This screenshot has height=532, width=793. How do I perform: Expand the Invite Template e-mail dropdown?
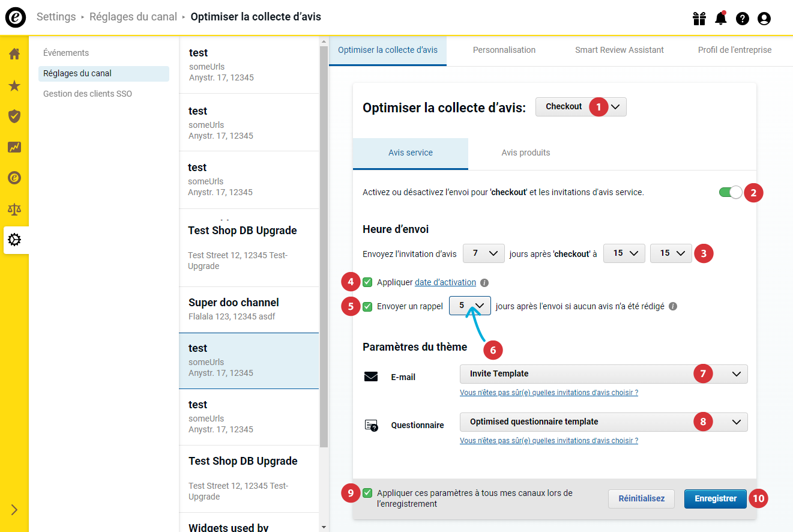click(x=603, y=374)
